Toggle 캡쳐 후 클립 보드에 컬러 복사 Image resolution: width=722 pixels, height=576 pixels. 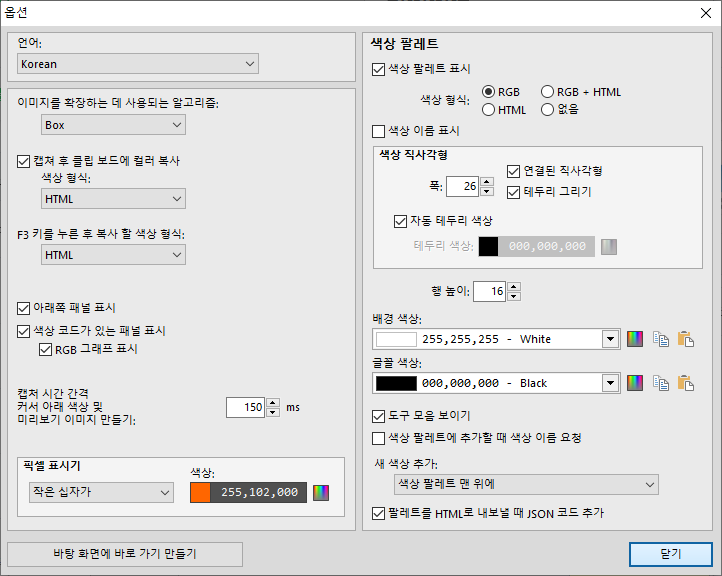(23, 162)
